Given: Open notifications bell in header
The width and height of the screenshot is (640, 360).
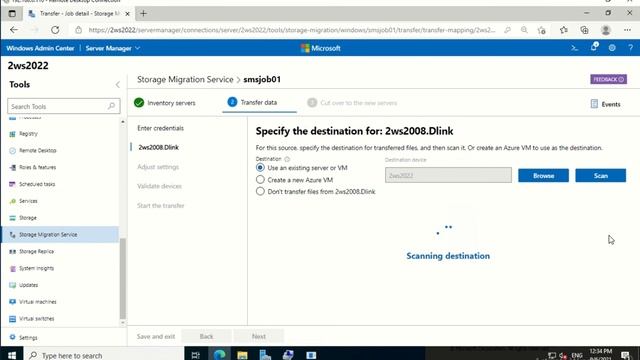Looking at the screenshot, I should [x=594, y=47].
